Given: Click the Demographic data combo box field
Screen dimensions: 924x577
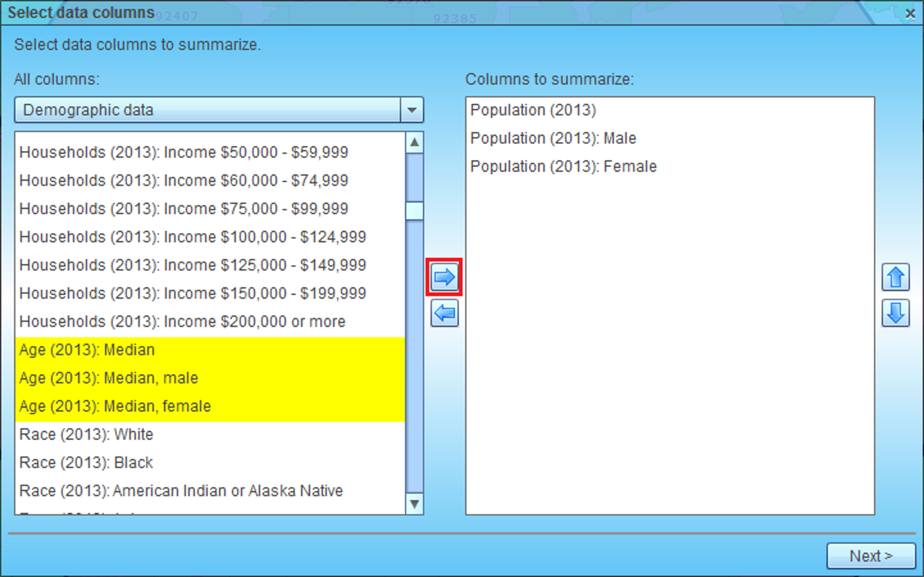Looking at the screenshot, I should pos(219,110).
